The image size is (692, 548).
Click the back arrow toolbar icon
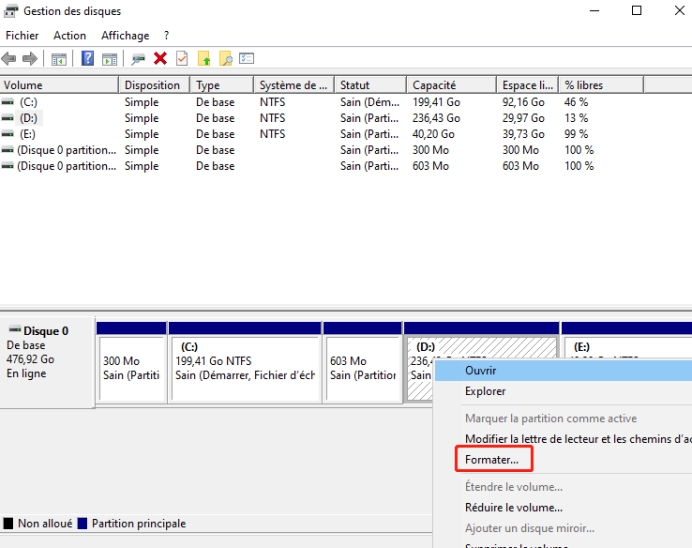pos(10,59)
